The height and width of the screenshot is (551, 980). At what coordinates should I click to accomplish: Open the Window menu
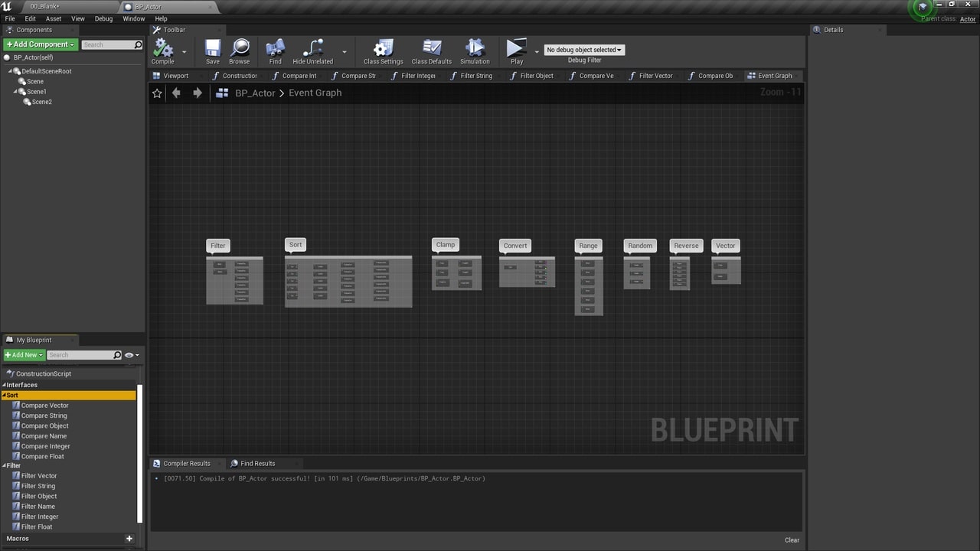133,18
